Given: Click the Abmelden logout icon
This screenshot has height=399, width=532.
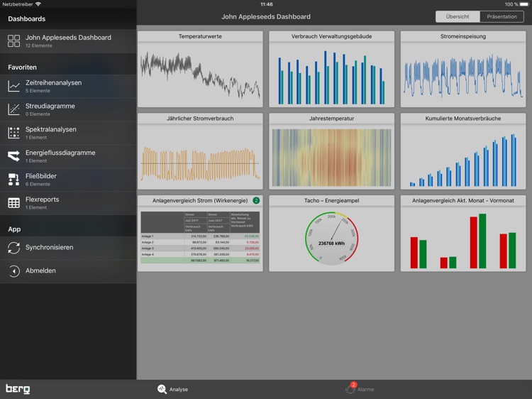Looking at the screenshot, I should point(14,271).
